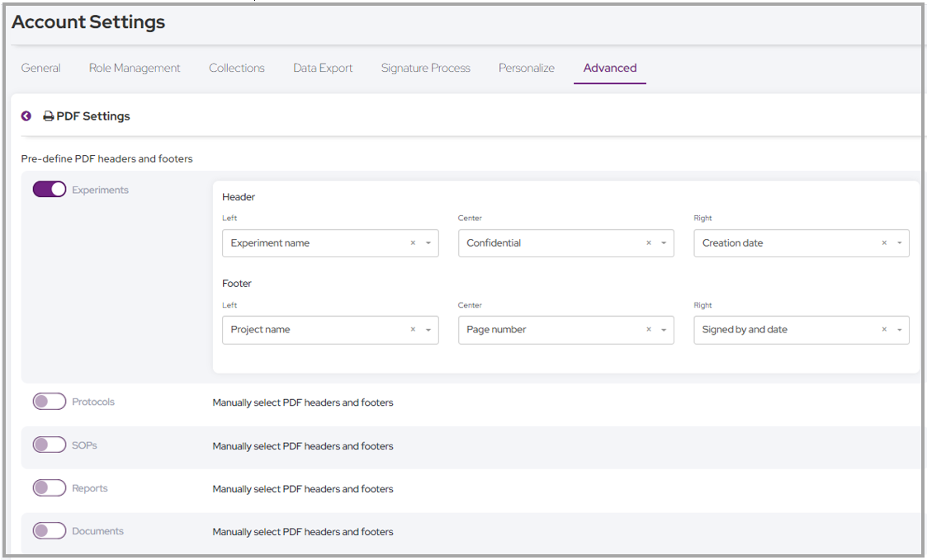The image size is (927, 560).
Task: Open the header Right dropdown showing Creation date
Action: 900,242
